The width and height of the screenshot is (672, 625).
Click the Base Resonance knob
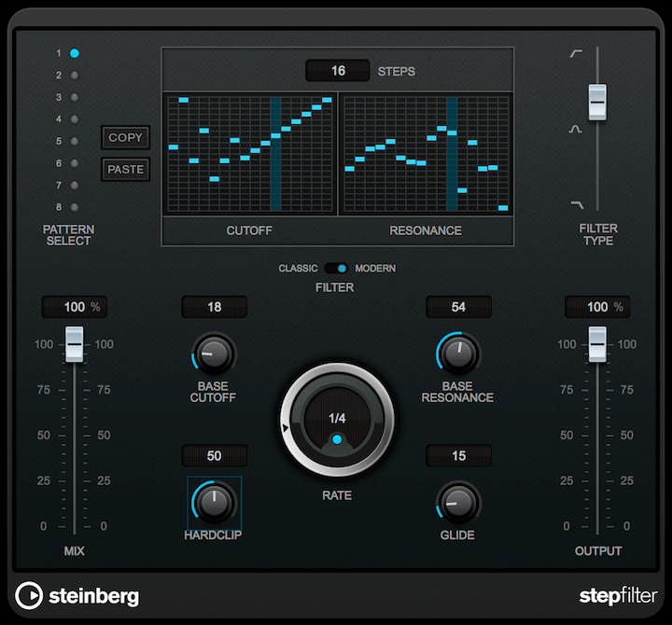pos(458,354)
